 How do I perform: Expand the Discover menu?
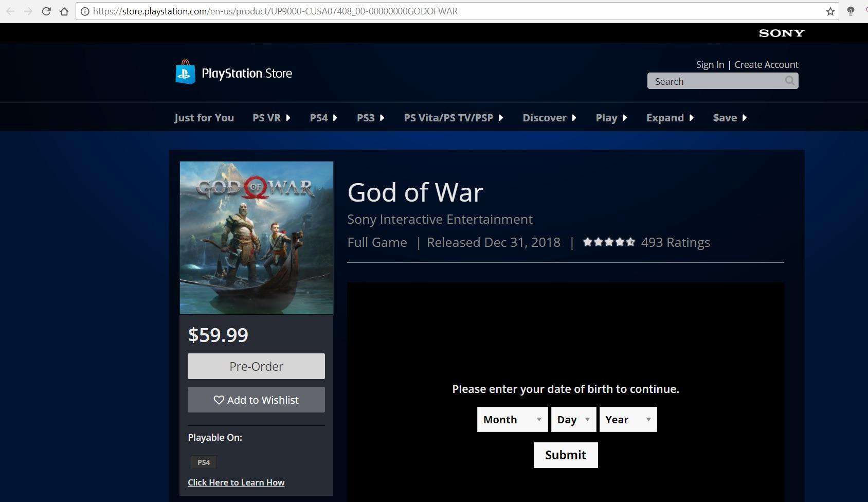[x=549, y=118]
